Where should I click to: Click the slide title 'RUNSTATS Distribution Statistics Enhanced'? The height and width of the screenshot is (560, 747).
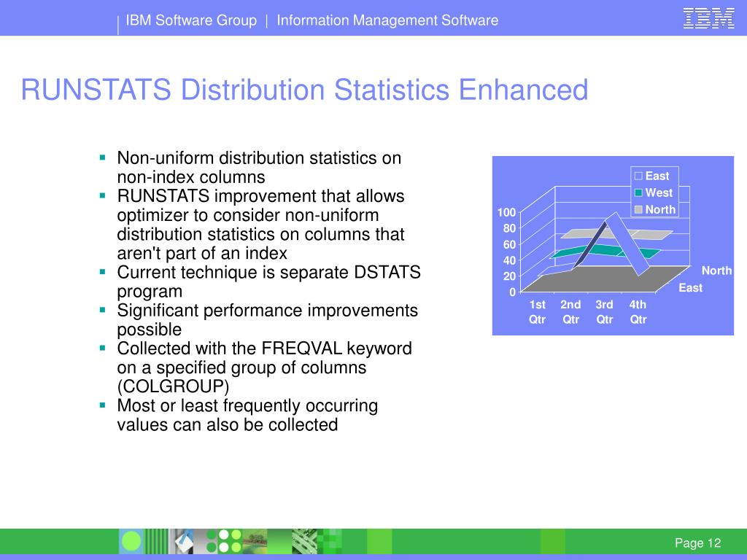click(304, 90)
